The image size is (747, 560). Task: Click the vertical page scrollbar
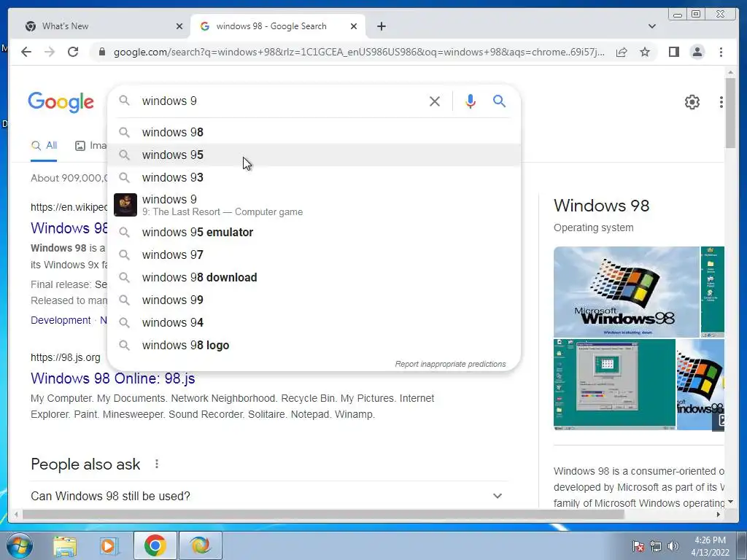click(730, 112)
